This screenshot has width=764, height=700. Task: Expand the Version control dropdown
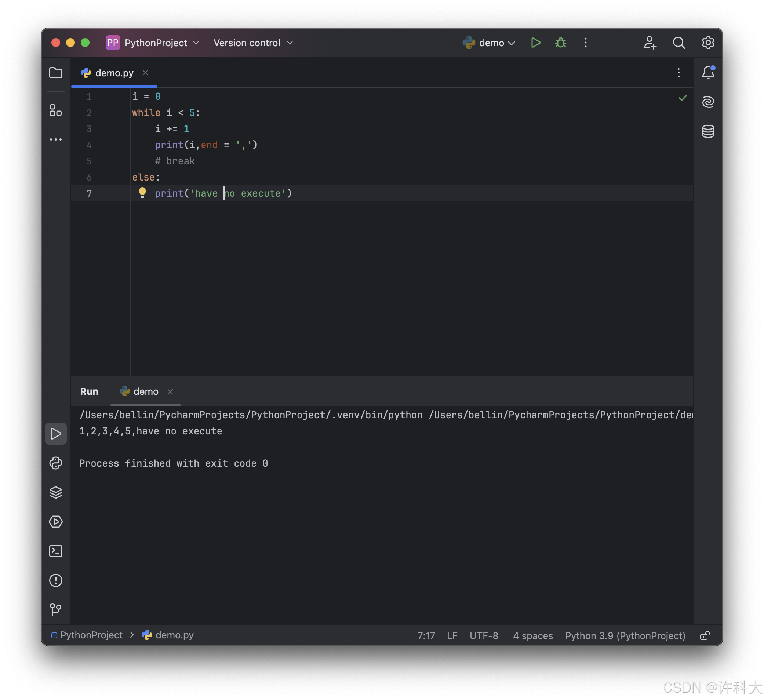pos(253,43)
